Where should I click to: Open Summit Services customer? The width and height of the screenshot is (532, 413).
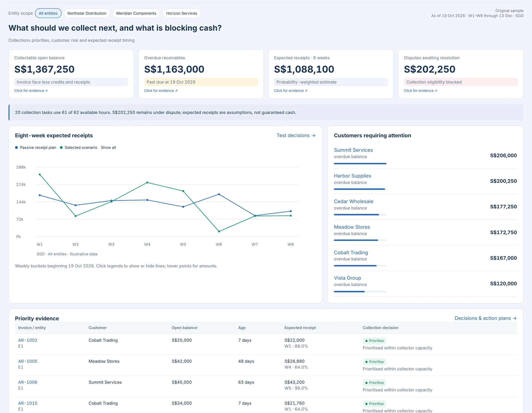(353, 150)
